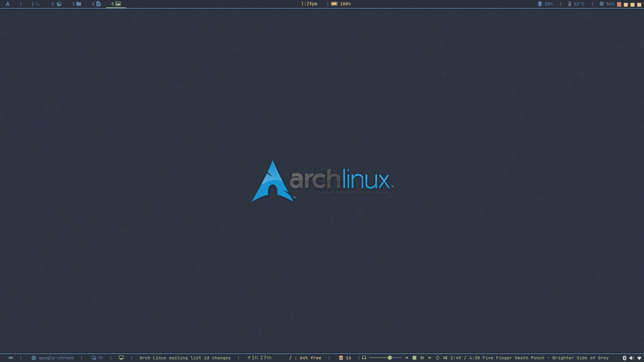Toggle repeat mode for the current track

437,358
